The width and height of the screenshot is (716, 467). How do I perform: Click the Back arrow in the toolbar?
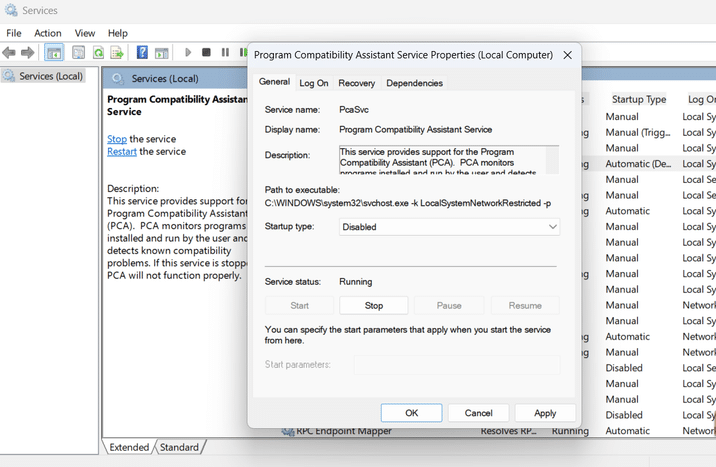click(9, 53)
